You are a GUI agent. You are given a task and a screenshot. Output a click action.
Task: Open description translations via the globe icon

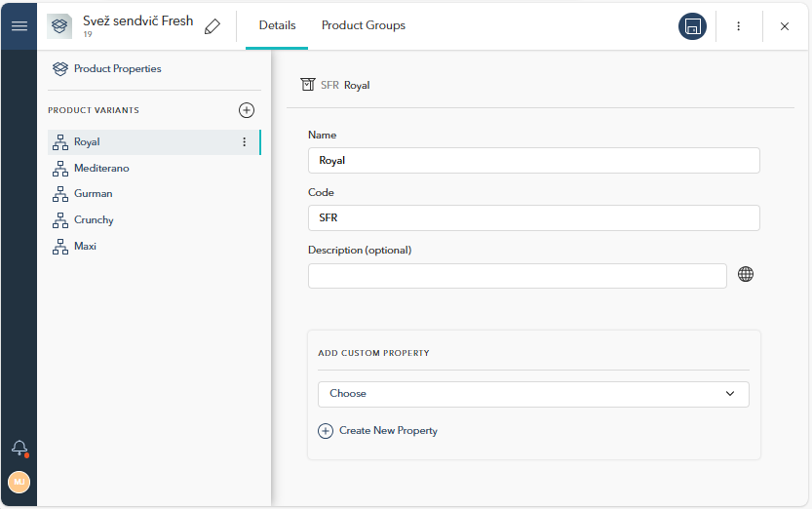[746, 274]
